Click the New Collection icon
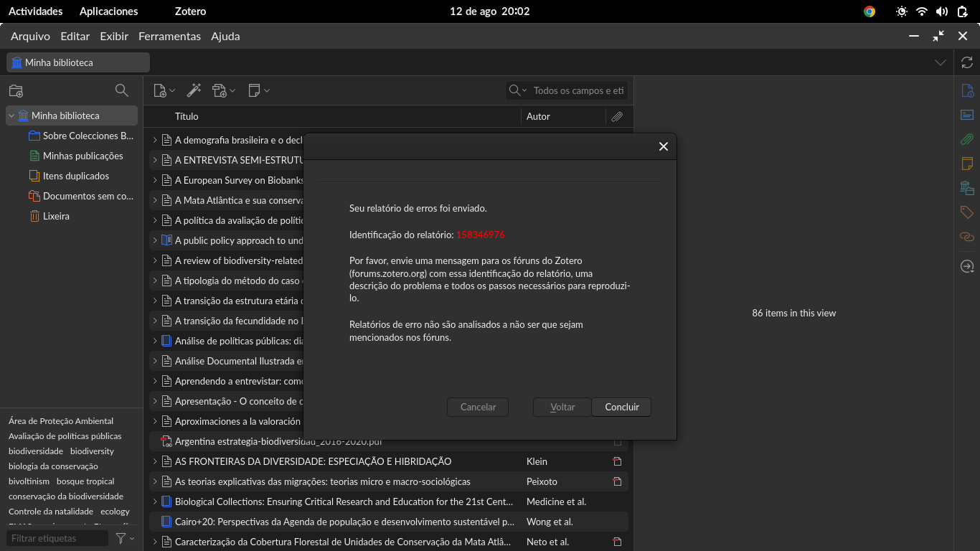 click(16, 90)
